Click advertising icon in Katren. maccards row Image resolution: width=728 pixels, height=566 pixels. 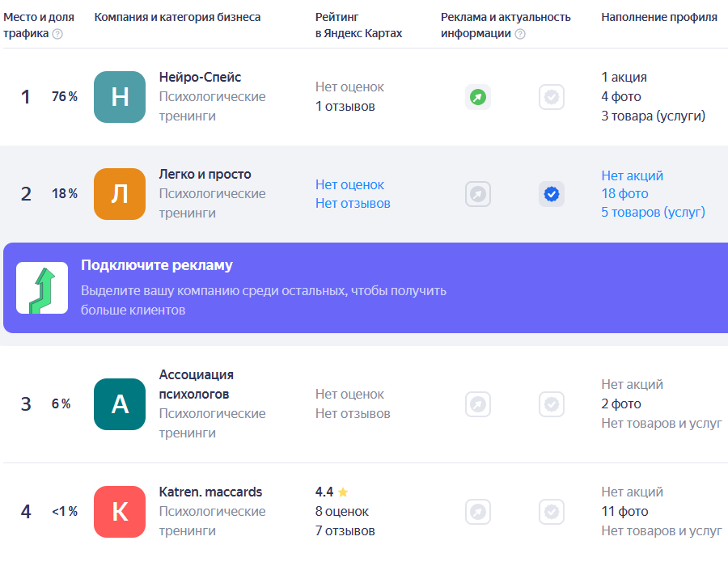tap(478, 512)
